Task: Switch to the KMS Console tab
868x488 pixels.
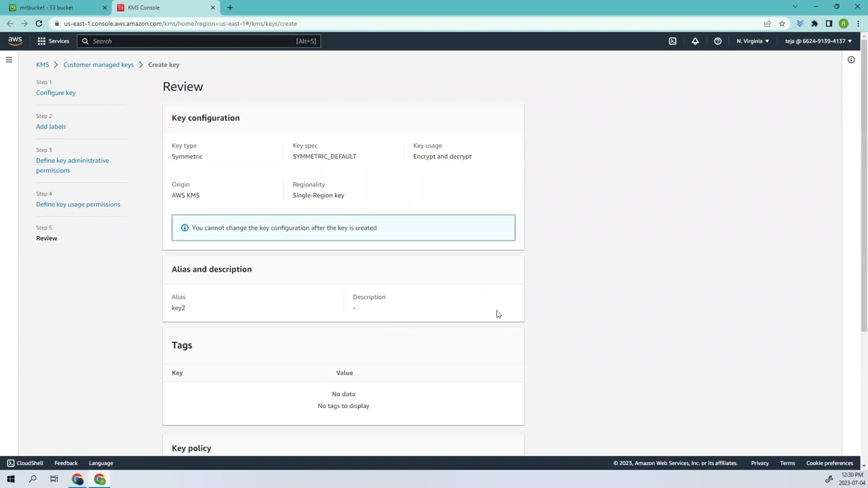Action: [x=166, y=7]
